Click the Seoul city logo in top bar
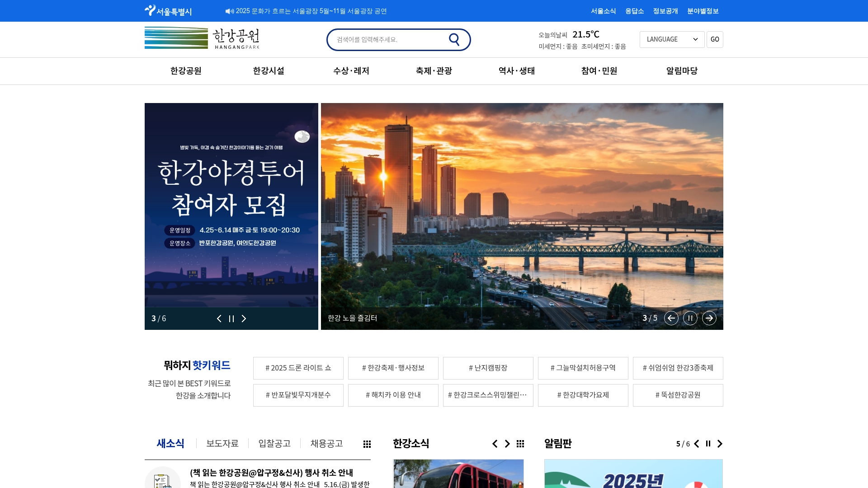868x488 pixels. (168, 11)
